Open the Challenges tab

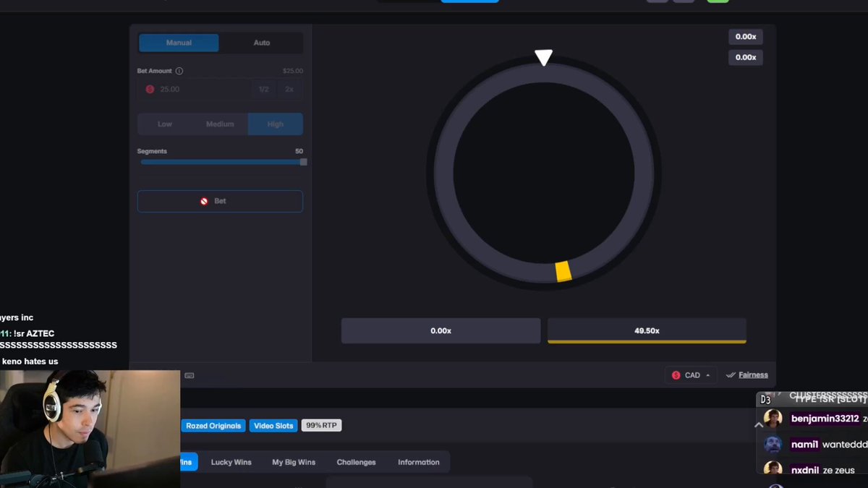tap(356, 462)
